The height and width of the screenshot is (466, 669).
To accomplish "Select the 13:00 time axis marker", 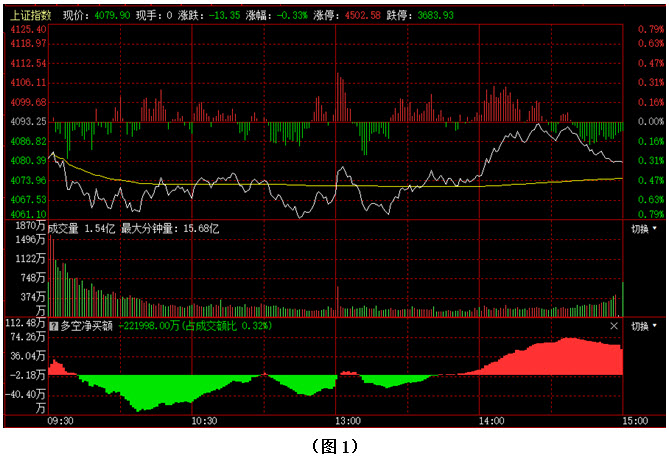I will (x=346, y=421).
